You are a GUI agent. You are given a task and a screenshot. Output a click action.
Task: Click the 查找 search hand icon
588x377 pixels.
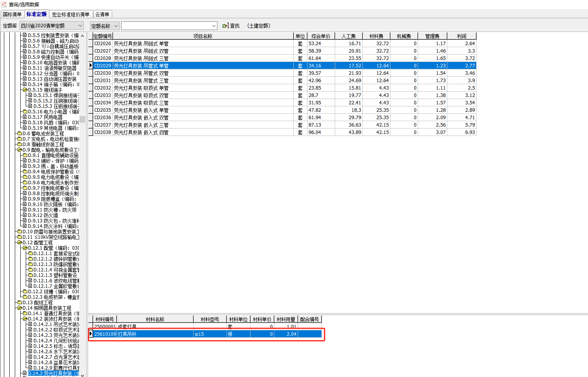pyautogui.click(x=226, y=26)
